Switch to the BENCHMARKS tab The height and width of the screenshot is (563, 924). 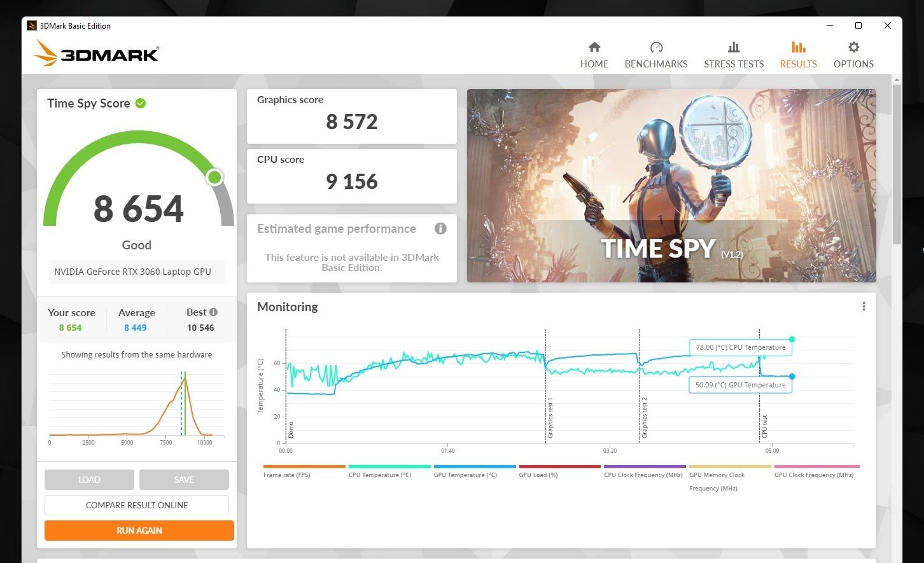[x=656, y=55]
